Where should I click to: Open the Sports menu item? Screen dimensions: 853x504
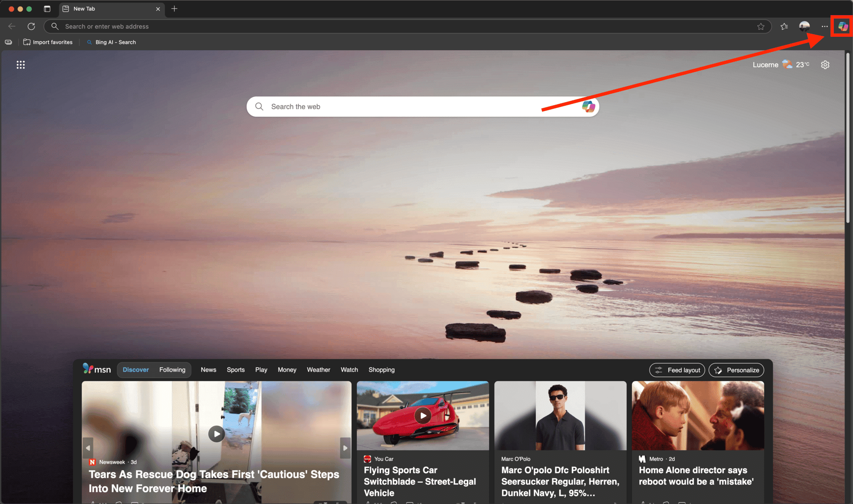[235, 370]
